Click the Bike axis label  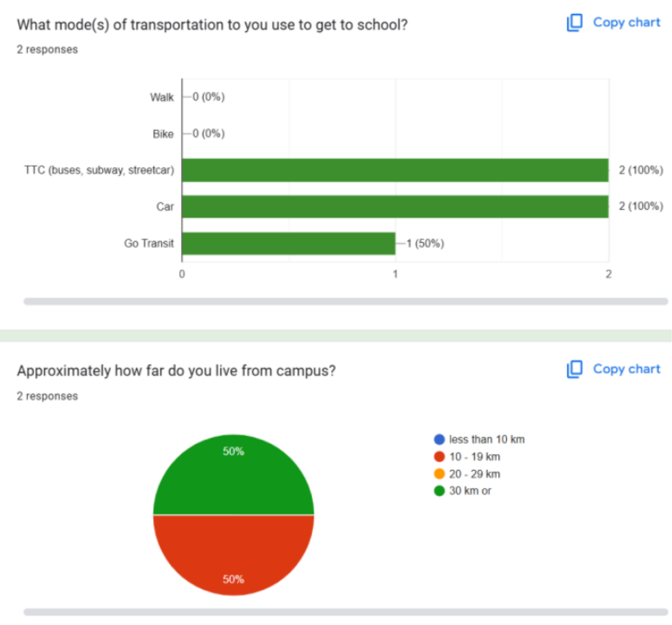click(163, 134)
